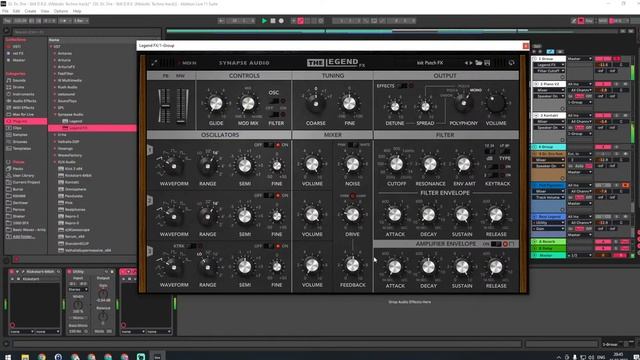
Task: Open the Windows Start menu
Action: coord(8,357)
